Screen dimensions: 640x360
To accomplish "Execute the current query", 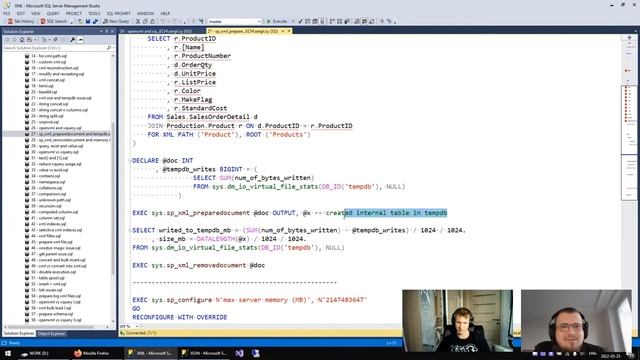I will 277,21.
